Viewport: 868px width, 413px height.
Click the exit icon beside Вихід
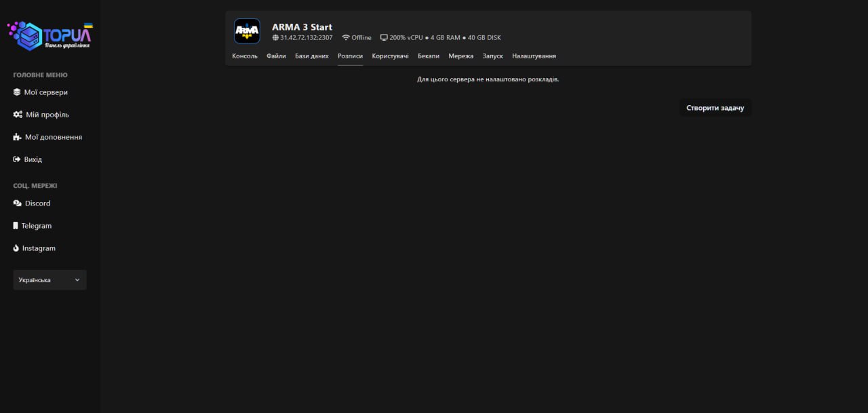coord(17,159)
